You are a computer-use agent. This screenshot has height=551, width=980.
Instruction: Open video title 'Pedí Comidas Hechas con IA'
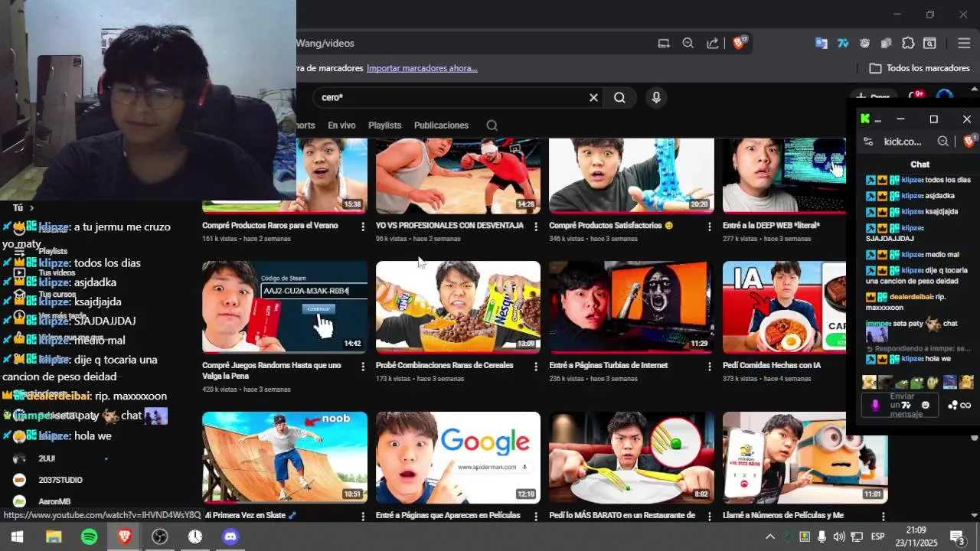click(772, 366)
